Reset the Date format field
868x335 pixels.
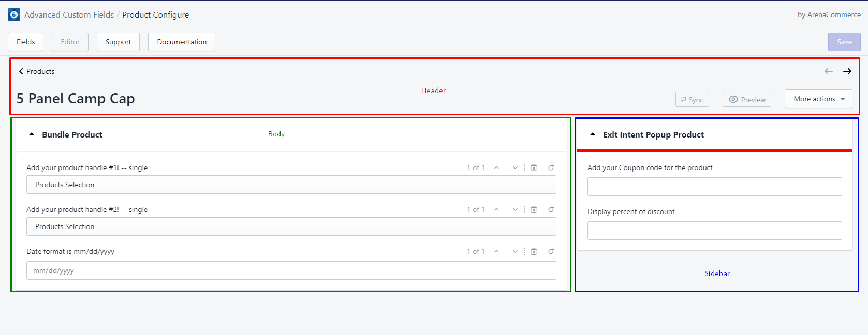[551, 251]
